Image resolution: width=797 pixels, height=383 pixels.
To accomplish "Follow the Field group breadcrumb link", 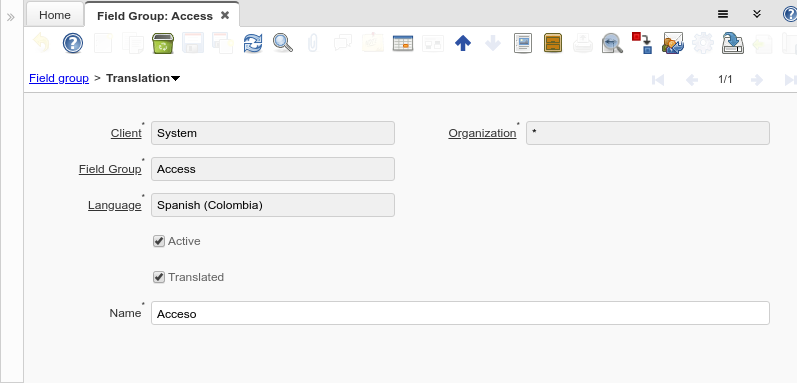I will [59, 78].
